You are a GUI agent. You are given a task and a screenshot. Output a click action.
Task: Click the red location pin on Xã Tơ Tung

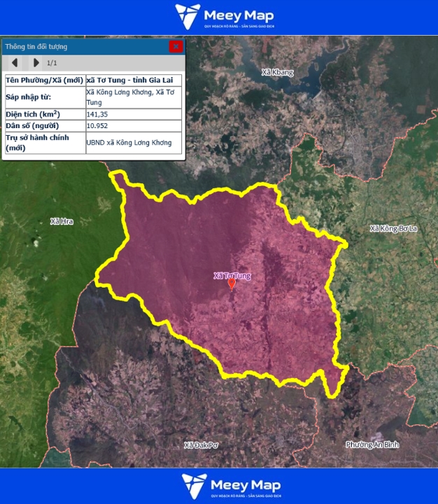[x=232, y=284]
